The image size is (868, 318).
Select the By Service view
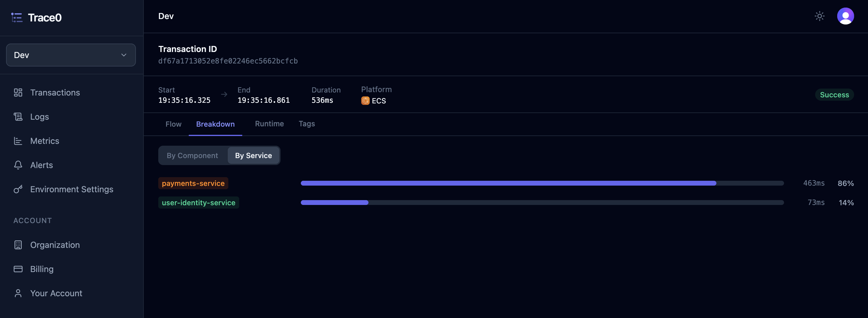(x=253, y=155)
